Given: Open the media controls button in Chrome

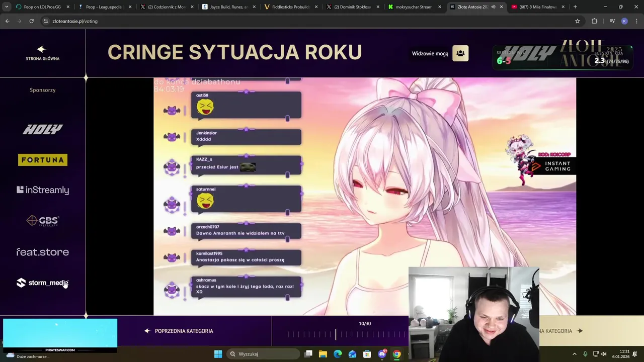Looking at the screenshot, I should click(x=612, y=21).
